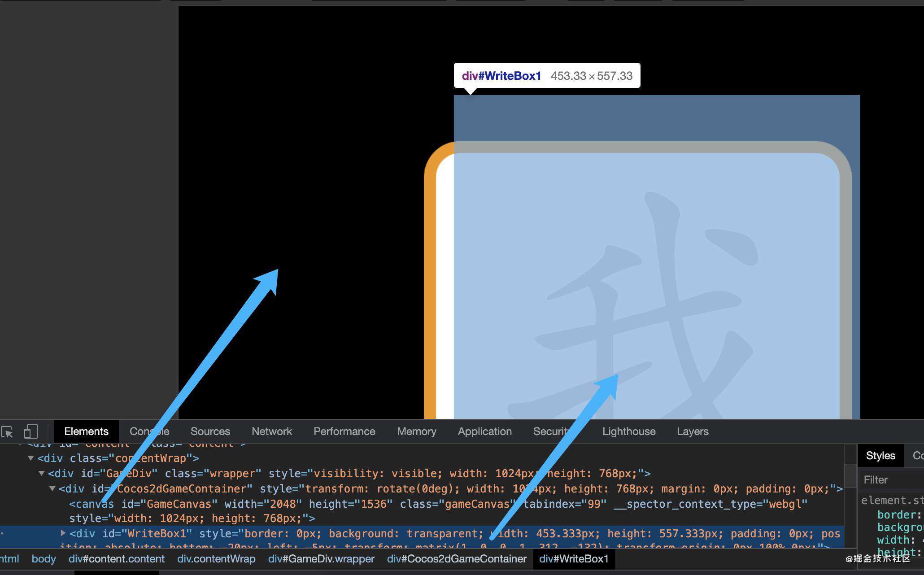Select the GameCanvas canvas element line
The width and height of the screenshot is (924, 575).
coord(438,511)
